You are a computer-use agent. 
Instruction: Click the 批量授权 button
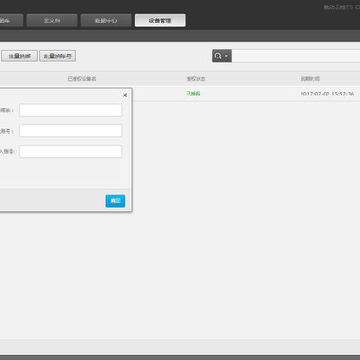point(19,56)
